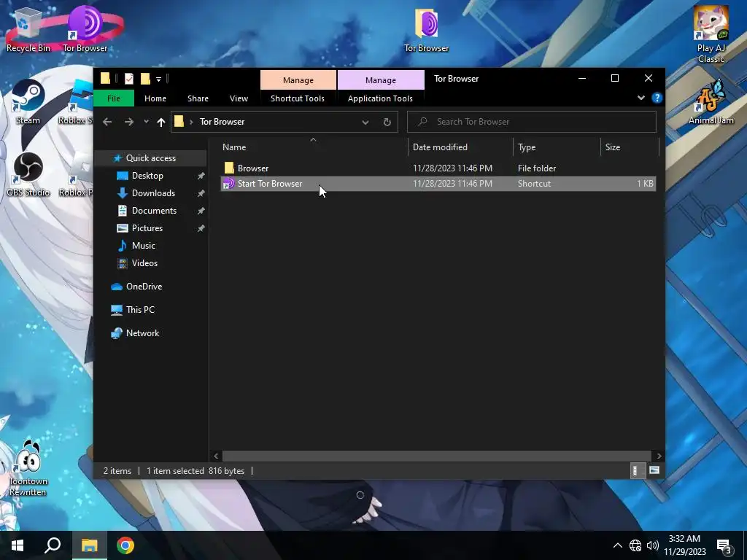
Task: Open the volume speaker tray icon
Action: tap(652, 545)
